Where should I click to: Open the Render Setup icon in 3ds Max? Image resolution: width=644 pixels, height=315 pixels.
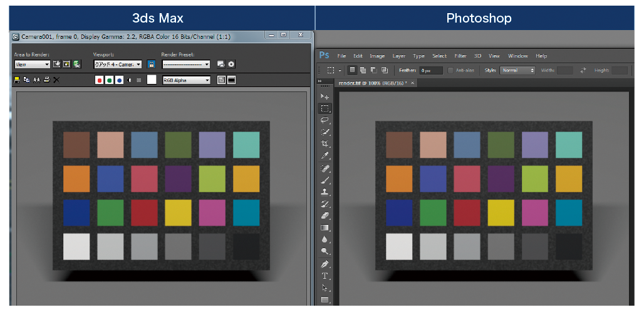(221, 64)
